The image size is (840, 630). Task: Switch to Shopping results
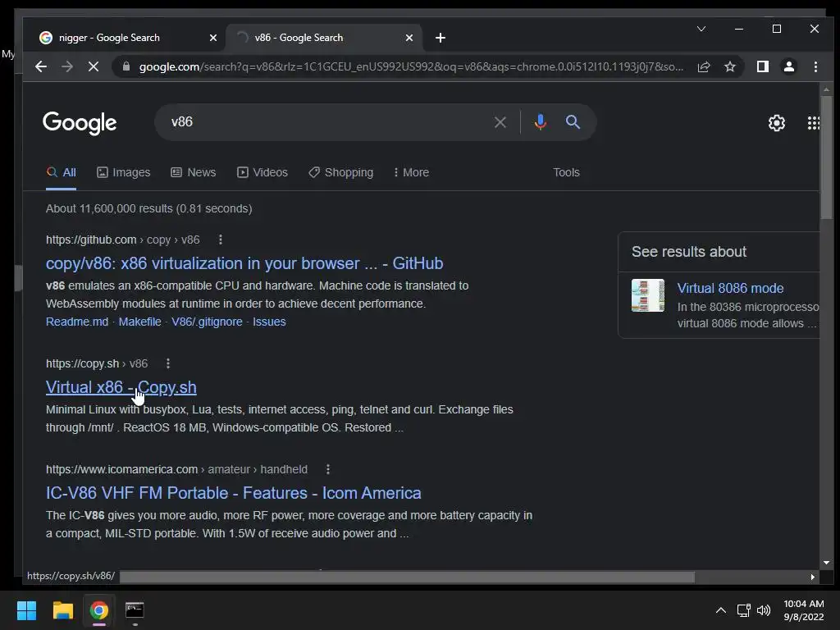pyautogui.click(x=340, y=172)
